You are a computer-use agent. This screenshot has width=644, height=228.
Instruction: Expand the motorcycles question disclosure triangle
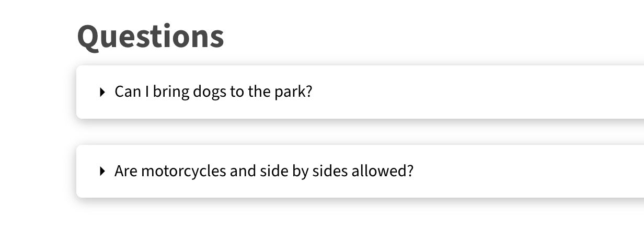click(x=102, y=172)
